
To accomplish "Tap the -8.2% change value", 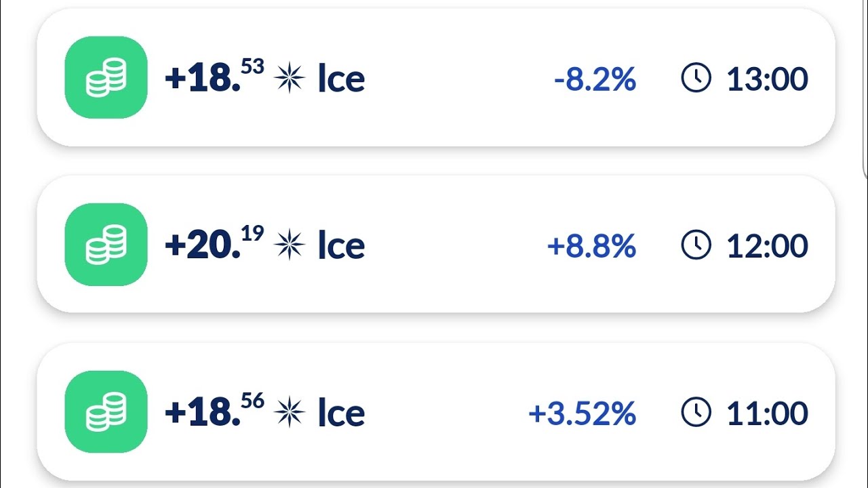I will coord(595,80).
